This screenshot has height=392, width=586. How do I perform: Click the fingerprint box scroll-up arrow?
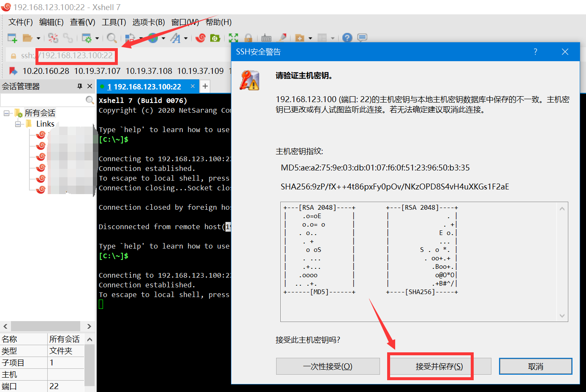pyautogui.click(x=562, y=208)
